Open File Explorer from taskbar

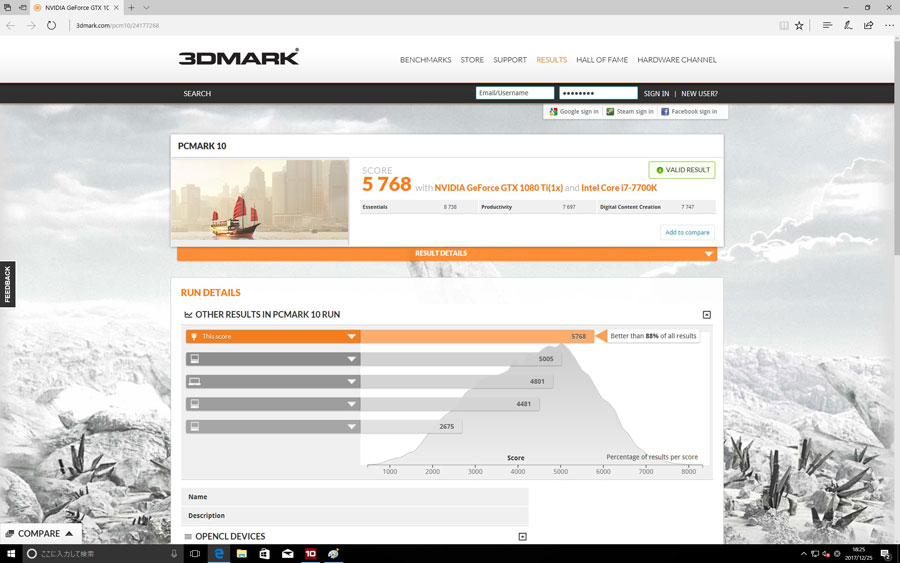click(x=242, y=554)
